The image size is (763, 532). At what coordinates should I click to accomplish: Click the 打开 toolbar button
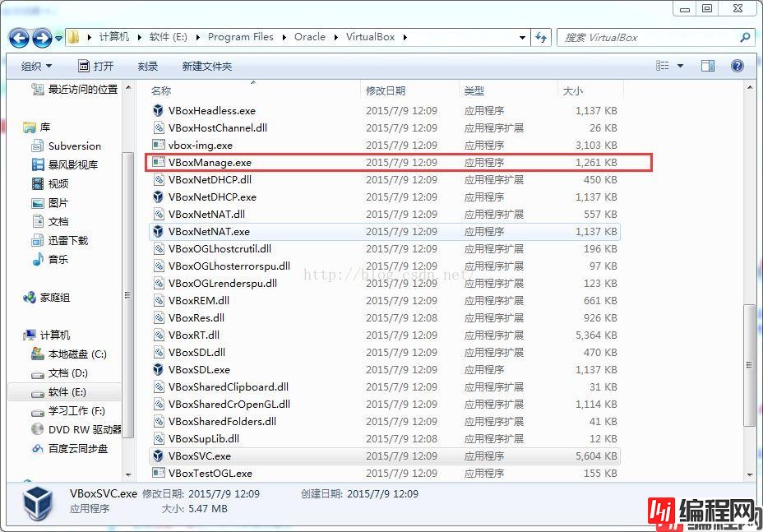click(96, 66)
